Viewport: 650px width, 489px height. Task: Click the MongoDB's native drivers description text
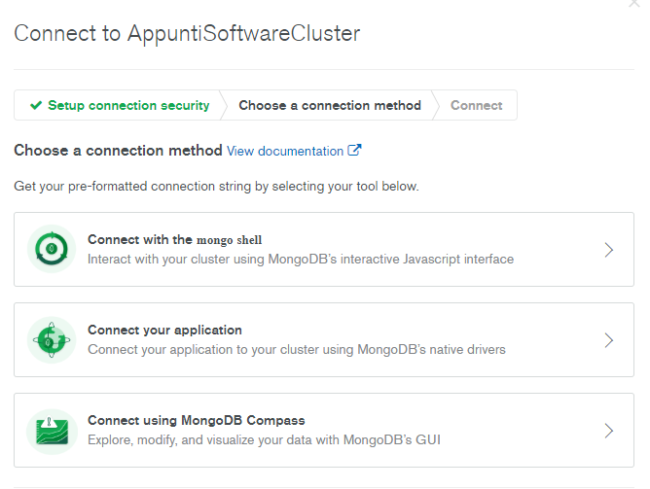296,349
